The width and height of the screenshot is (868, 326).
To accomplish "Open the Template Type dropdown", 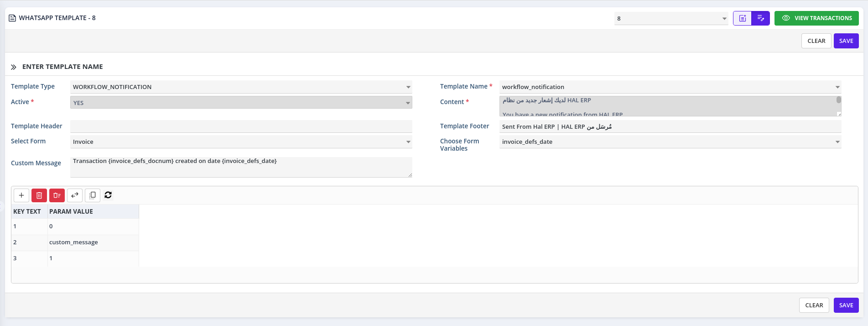I will click(408, 87).
